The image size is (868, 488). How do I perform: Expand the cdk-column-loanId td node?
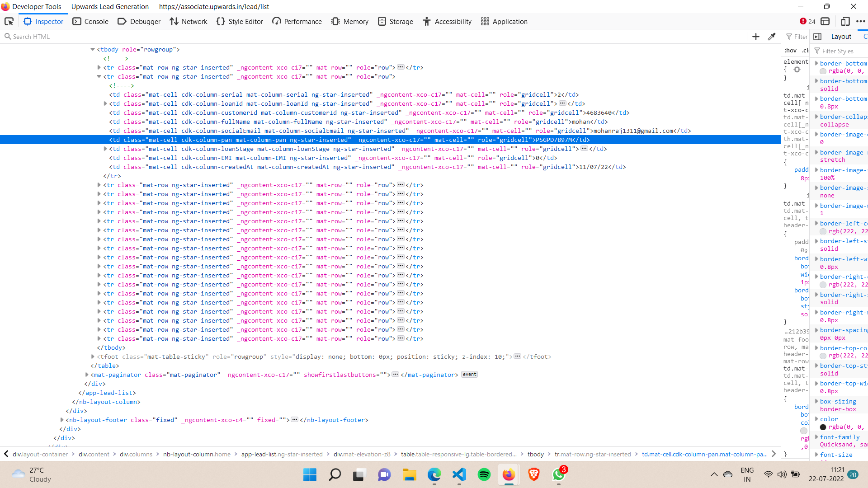[105, 103]
